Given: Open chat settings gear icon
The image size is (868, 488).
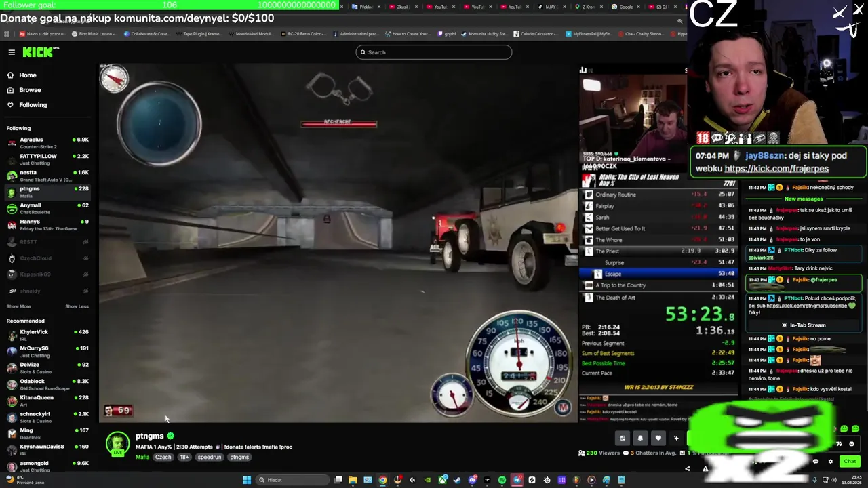Looking at the screenshot, I should 830,462.
